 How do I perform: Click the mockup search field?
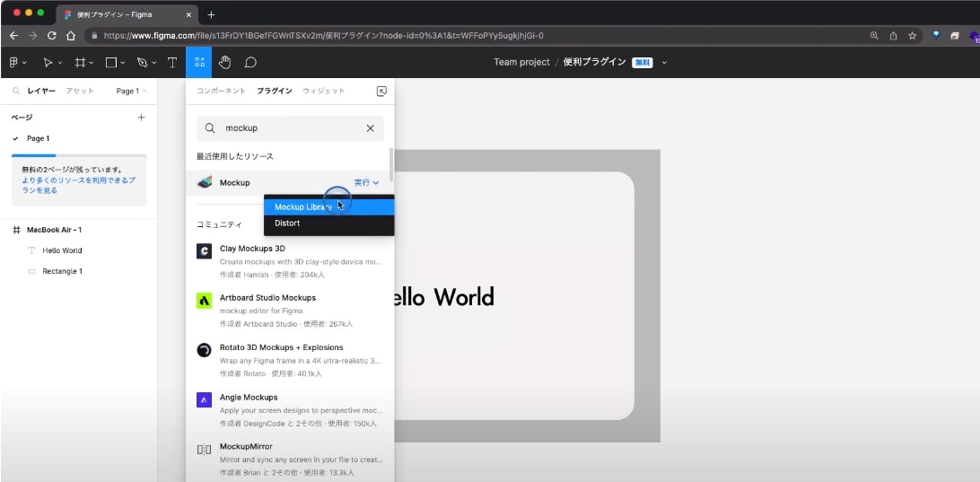coord(290,128)
